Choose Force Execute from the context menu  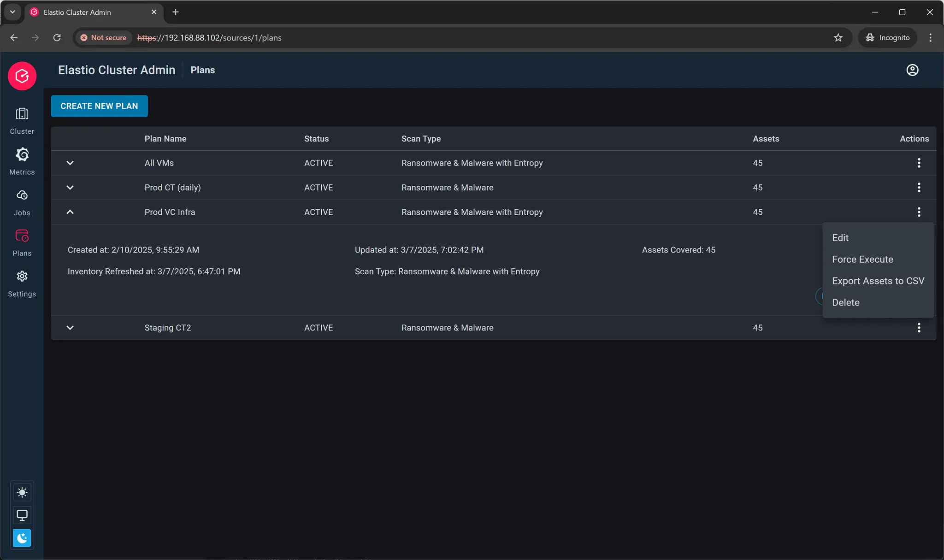tap(878, 259)
